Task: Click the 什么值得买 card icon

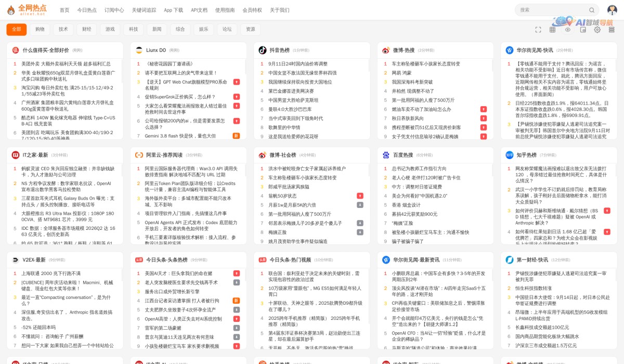Action: coord(16,50)
